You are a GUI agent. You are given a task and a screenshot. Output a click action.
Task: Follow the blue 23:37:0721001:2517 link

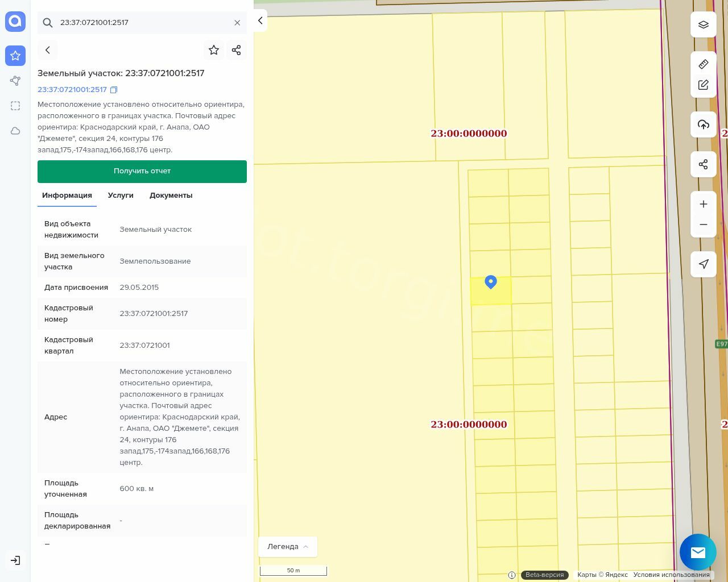(x=72, y=90)
